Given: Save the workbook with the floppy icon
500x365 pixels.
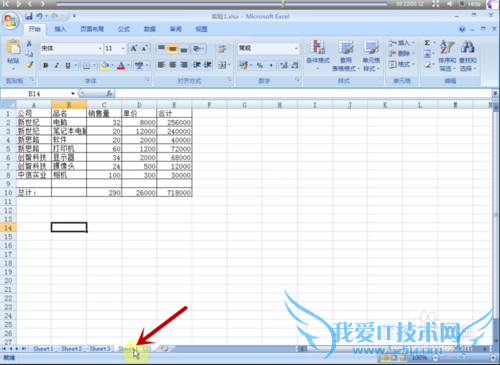Looking at the screenshot, I should pyautogui.click(x=29, y=16).
